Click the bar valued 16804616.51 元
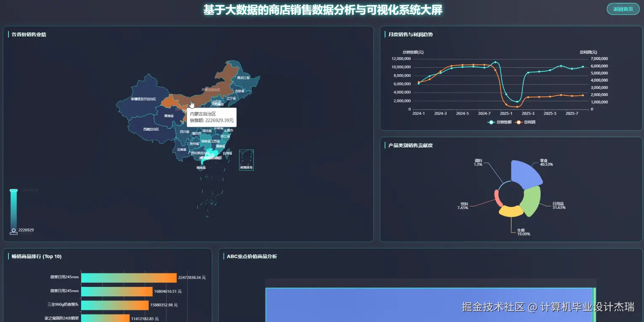This screenshot has height=322, width=644. pos(117,291)
